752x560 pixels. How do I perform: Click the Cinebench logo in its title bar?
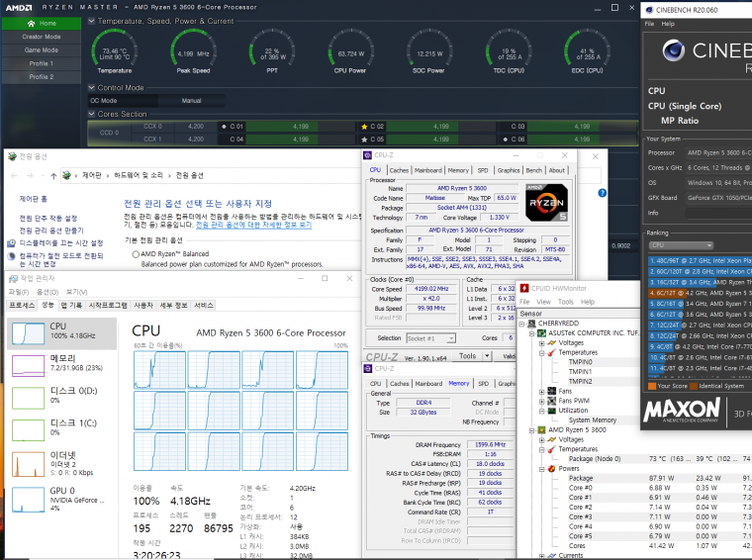pyautogui.click(x=649, y=10)
